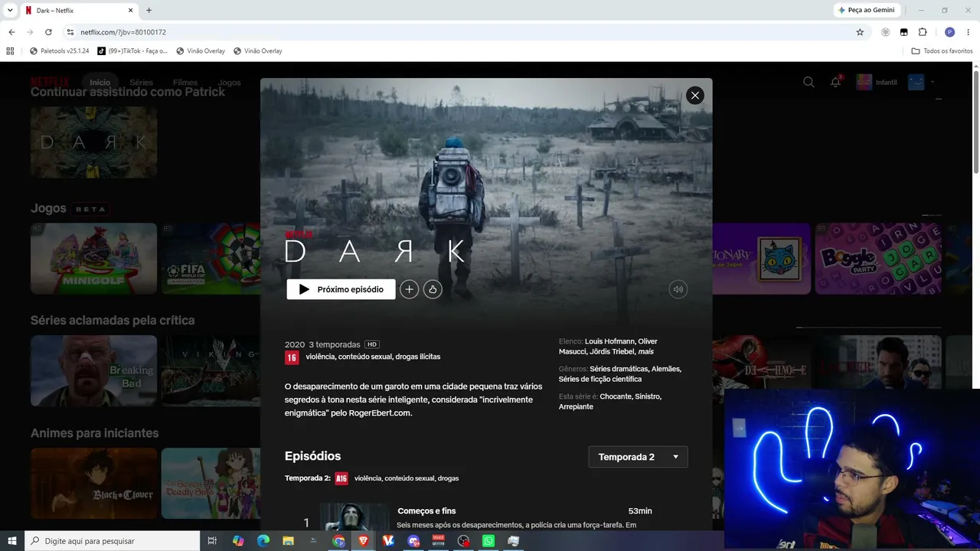Screen dimensions: 980x551
Task: Launch Microsoft Edge from the taskbar
Action: click(263, 541)
